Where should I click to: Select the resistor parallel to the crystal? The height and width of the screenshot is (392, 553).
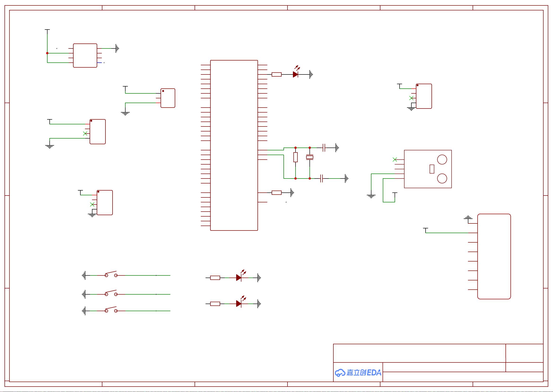pyautogui.click(x=296, y=157)
